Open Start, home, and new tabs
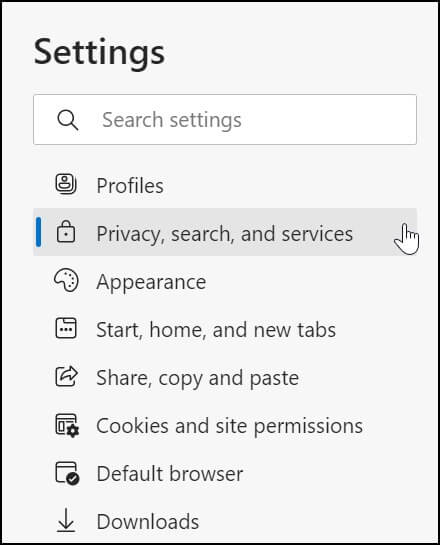 point(225,328)
